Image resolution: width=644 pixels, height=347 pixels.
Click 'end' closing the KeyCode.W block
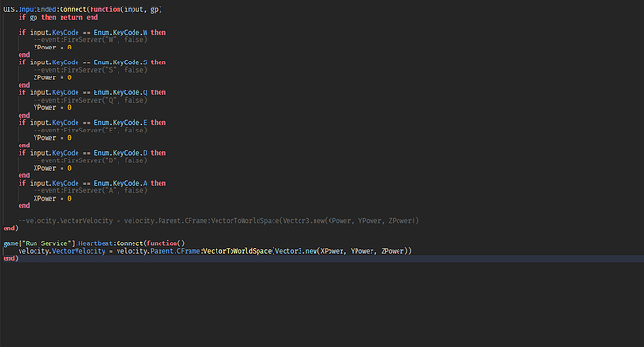tap(24, 55)
